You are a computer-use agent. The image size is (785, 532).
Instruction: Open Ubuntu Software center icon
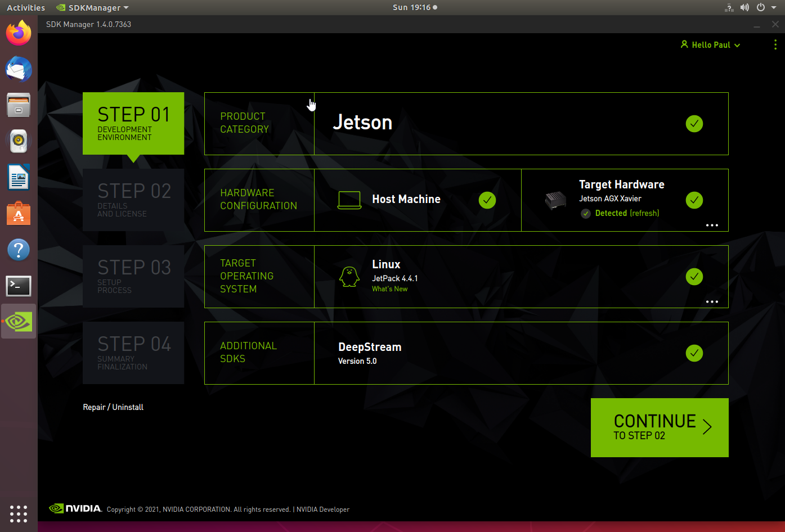(19, 214)
